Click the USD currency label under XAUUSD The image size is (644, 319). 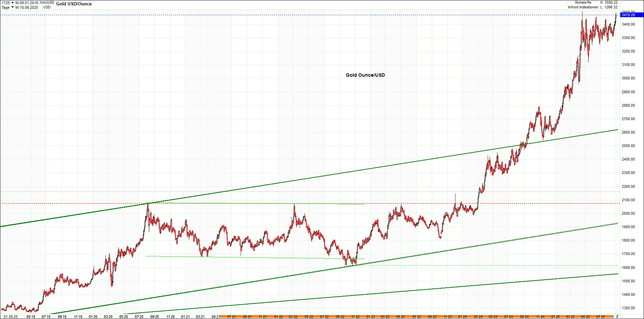click(x=47, y=7)
